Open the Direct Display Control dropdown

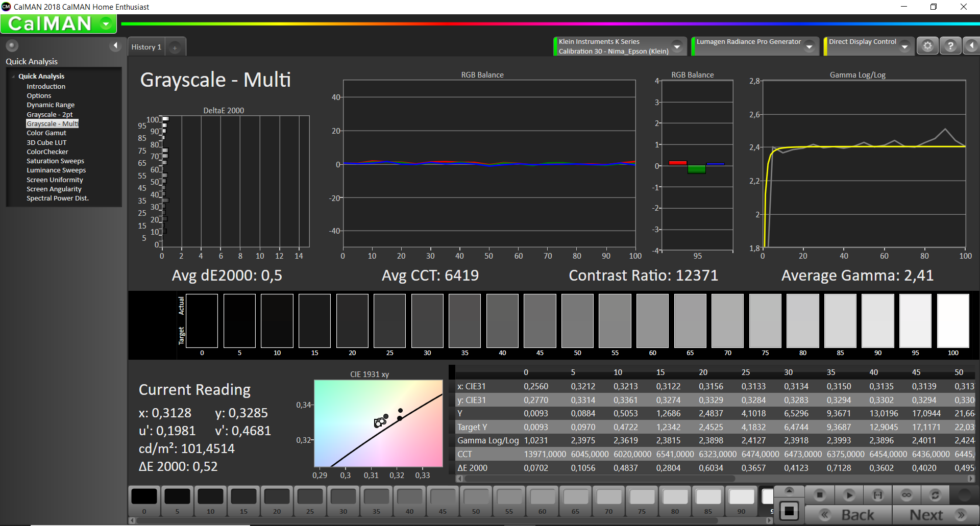[x=904, y=46]
